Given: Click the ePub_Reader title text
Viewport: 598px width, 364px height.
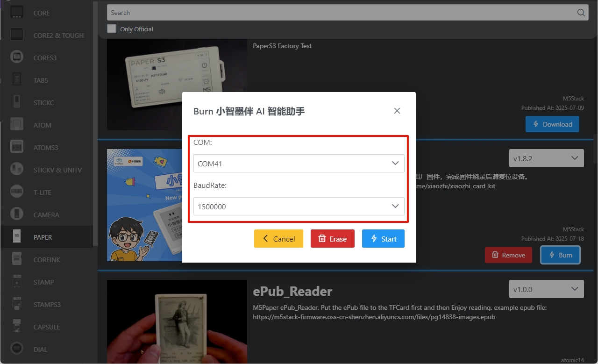Looking at the screenshot, I should point(292,291).
